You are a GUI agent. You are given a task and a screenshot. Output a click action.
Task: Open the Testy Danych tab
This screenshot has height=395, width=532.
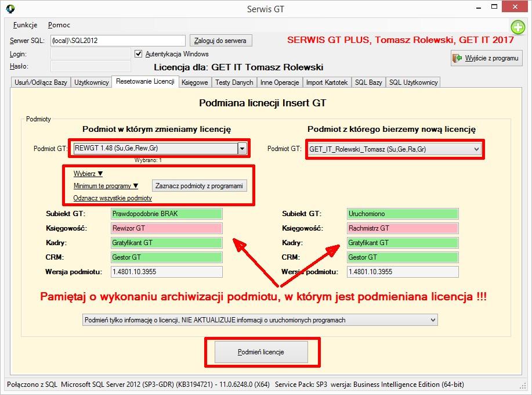pos(234,82)
